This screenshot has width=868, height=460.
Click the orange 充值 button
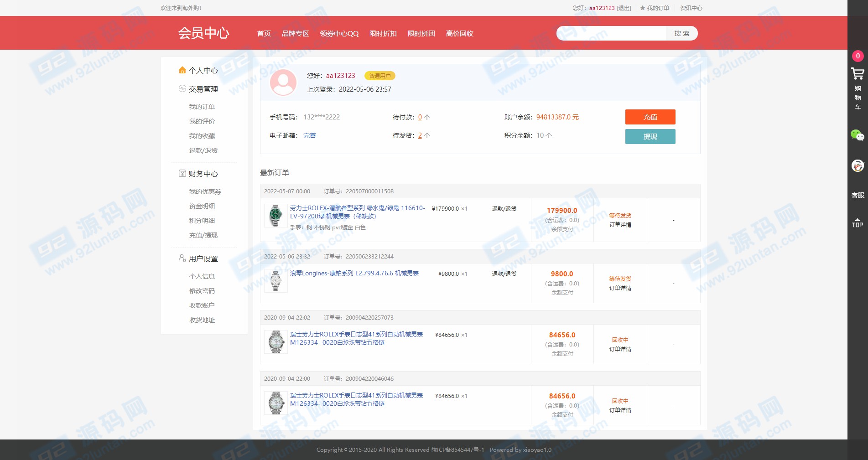[x=650, y=117]
